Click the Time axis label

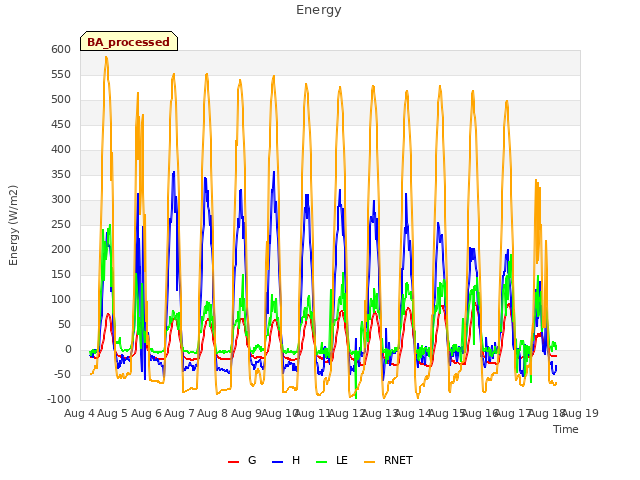pos(566,429)
